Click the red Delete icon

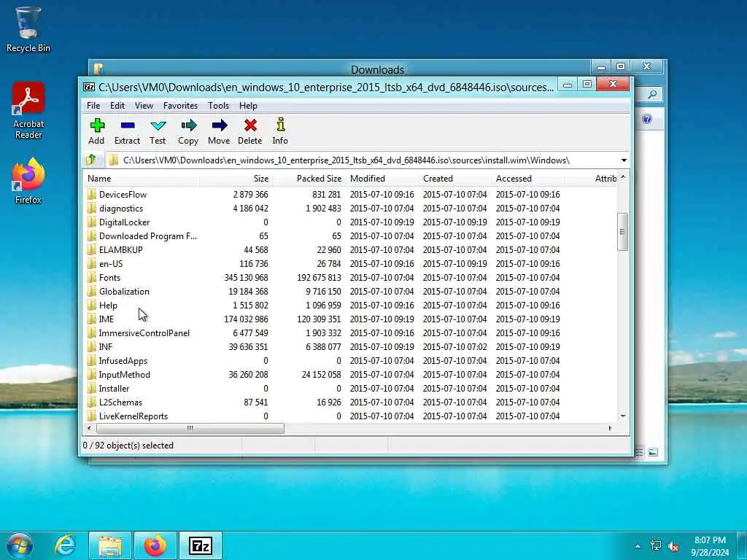tap(250, 125)
